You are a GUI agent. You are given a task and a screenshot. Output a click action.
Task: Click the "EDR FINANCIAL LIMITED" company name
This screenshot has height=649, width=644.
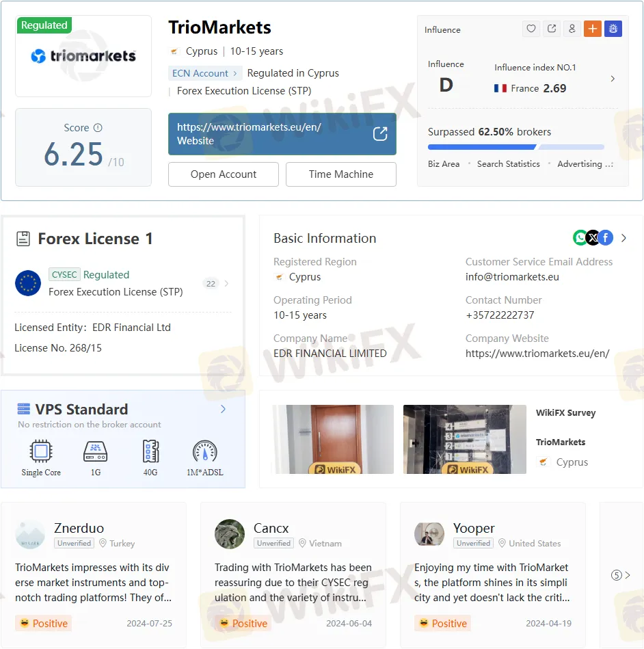pyautogui.click(x=330, y=354)
